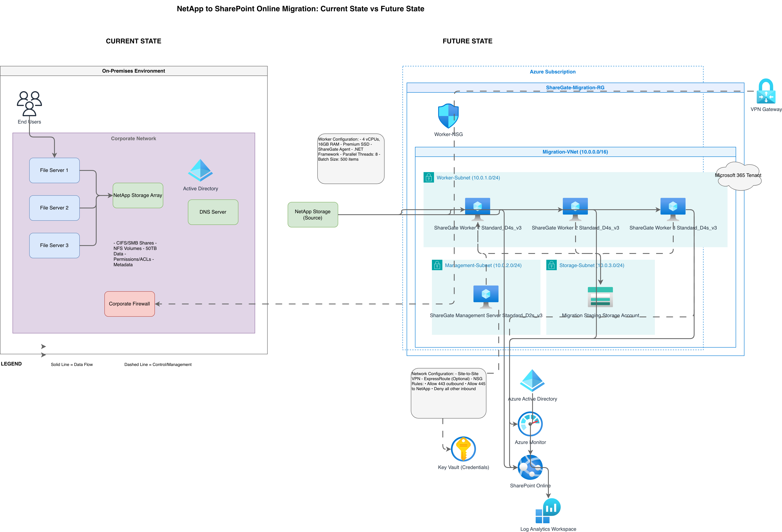Select the Log Analytics Workspace icon
Image resolution: width=782 pixels, height=532 pixels.
coord(548,511)
